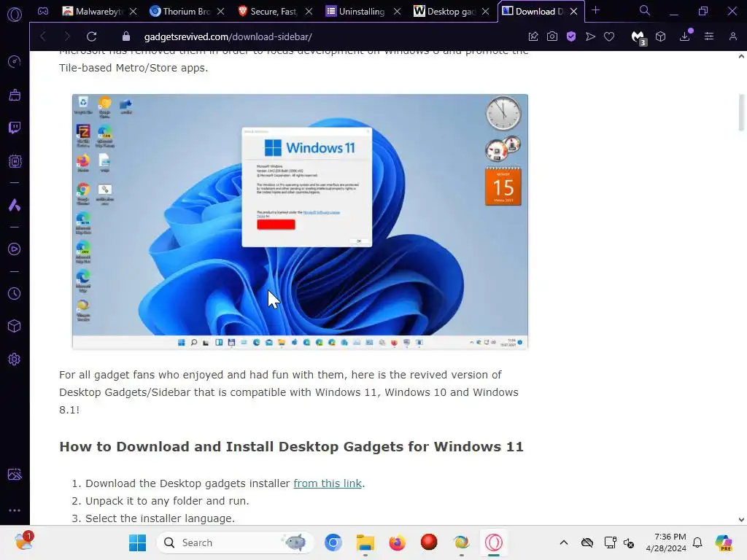This screenshot has width=747, height=560.
Task: Open the Windows 11 desktop gadgets screenshot
Action: pos(300,222)
